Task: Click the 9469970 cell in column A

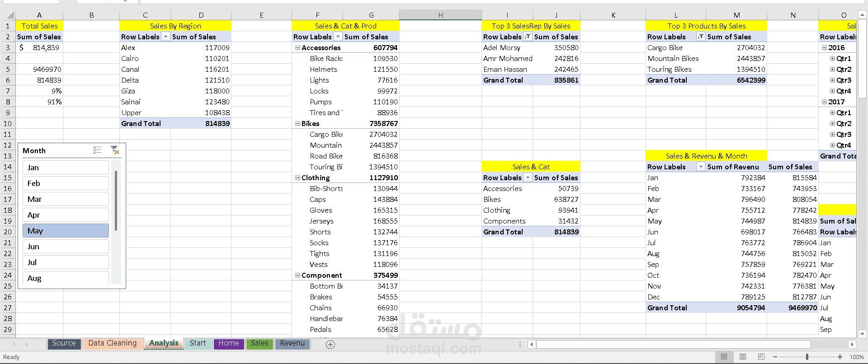Action: coord(39,69)
